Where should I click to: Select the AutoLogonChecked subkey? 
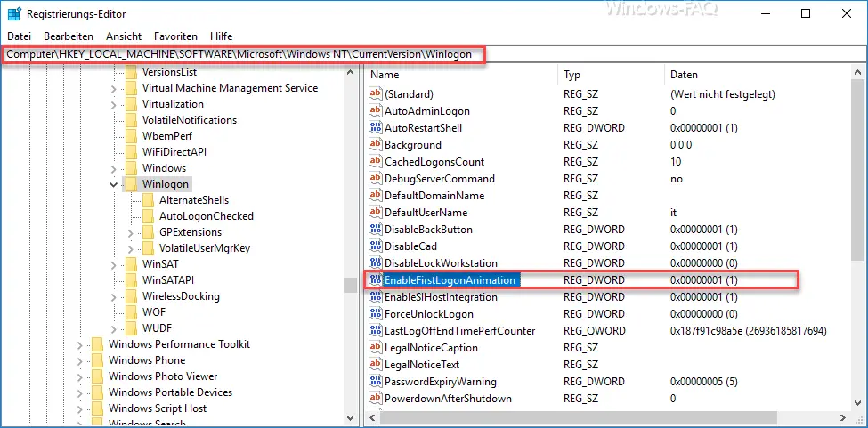tap(206, 216)
